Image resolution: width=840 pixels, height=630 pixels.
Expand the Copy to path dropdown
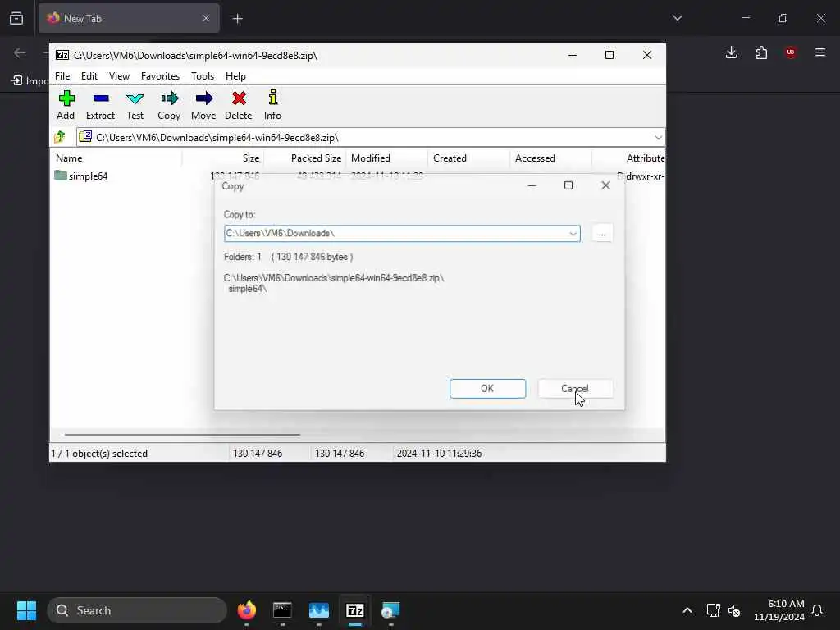click(573, 234)
